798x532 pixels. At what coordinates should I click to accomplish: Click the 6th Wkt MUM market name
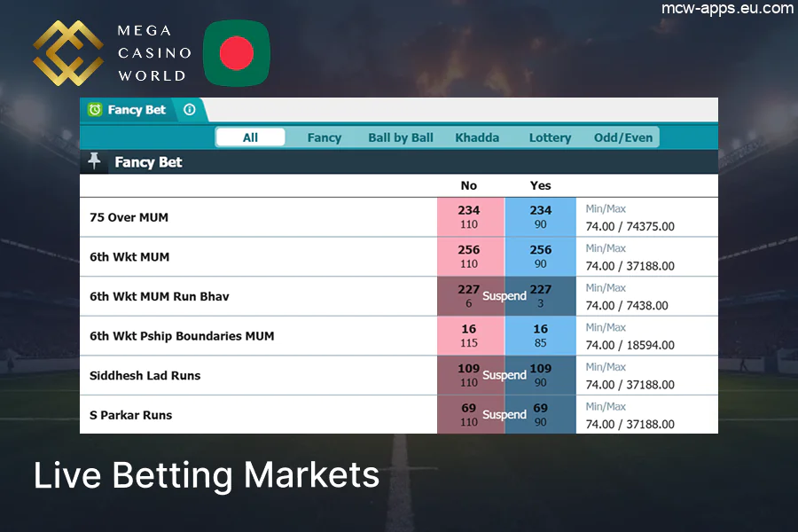129,257
